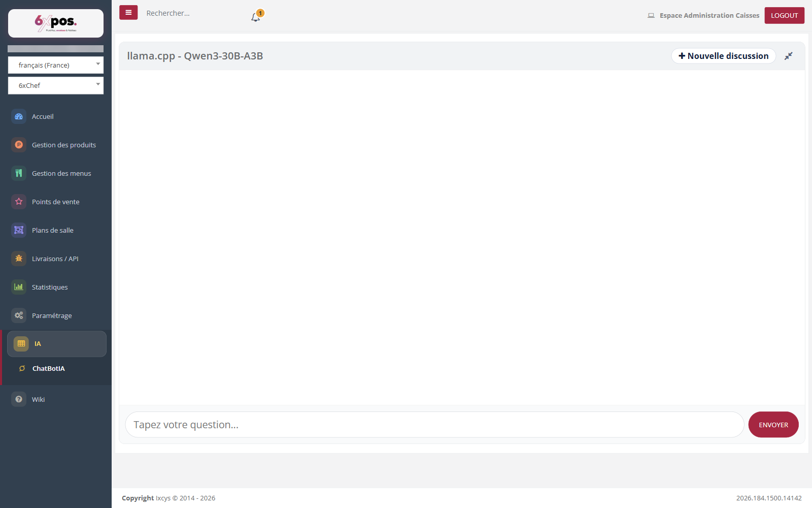Open Plans de salle section
This screenshot has height=508, width=812.
tap(56, 230)
